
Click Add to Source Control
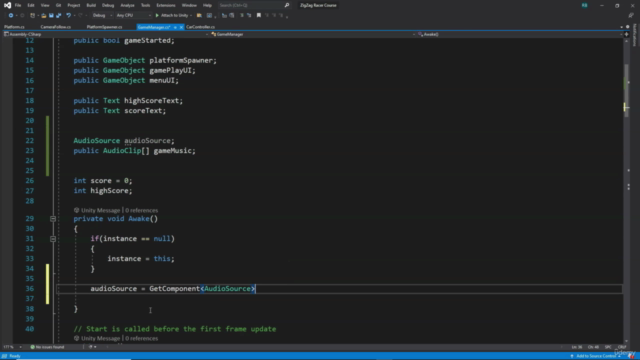pyautogui.click(x=595, y=356)
